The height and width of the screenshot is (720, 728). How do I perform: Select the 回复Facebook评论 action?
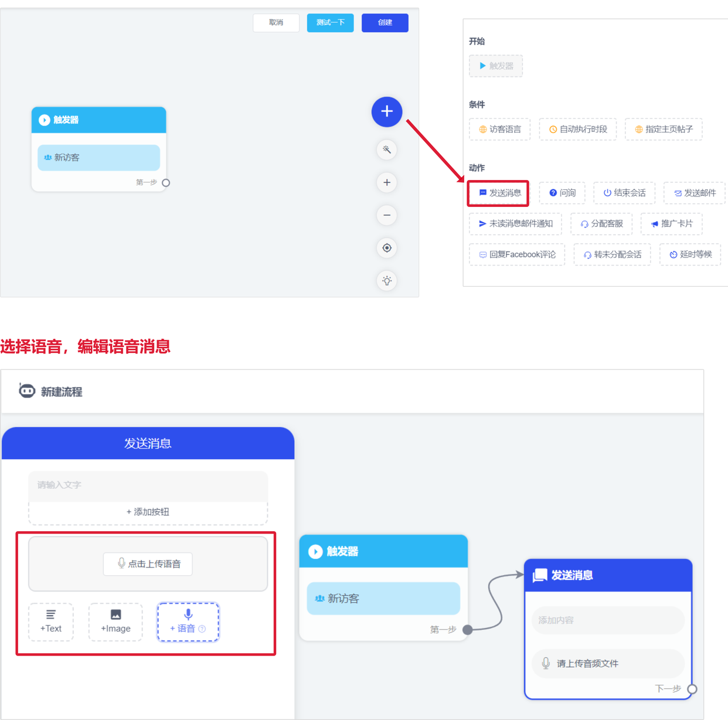[518, 254]
